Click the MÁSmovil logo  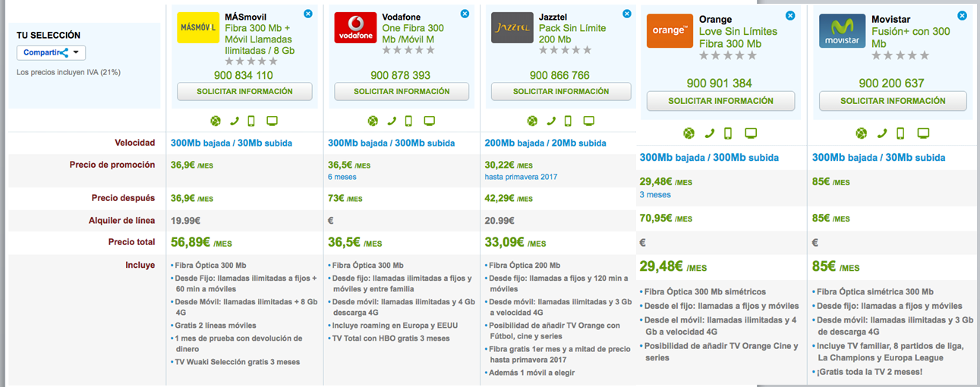click(x=198, y=27)
